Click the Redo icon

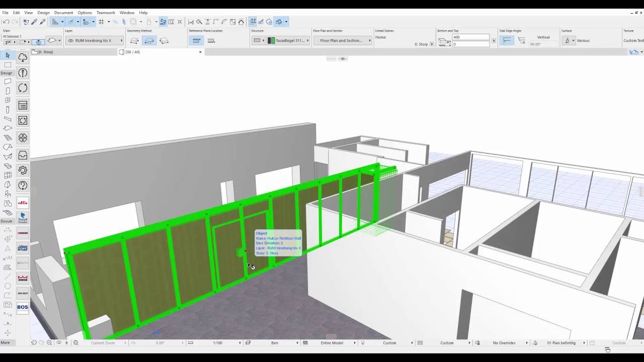pyautogui.click(x=15, y=22)
